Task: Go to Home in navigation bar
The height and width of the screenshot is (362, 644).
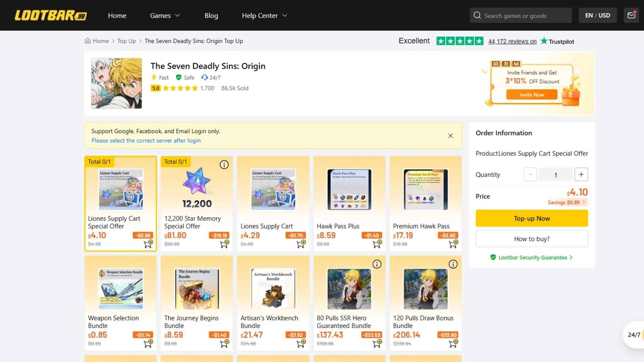Action: point(117,15)
